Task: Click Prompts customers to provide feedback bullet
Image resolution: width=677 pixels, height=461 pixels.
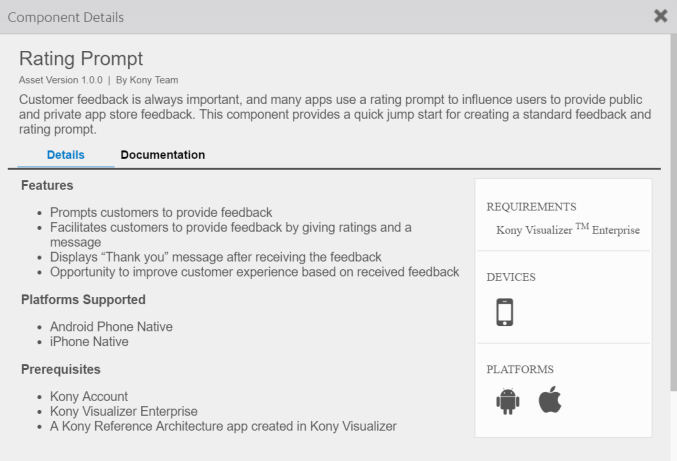Action: 161,212
